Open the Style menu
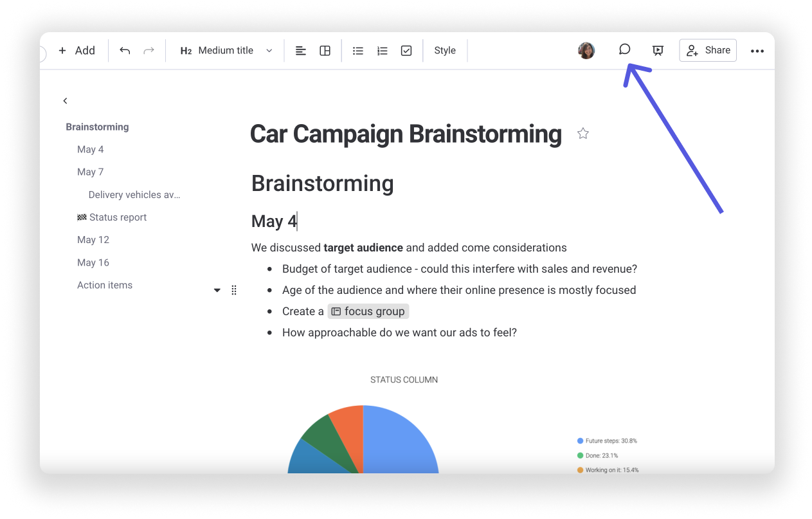Screen dimensions: 812x519 pyautogui.click(x=445, y=50)
